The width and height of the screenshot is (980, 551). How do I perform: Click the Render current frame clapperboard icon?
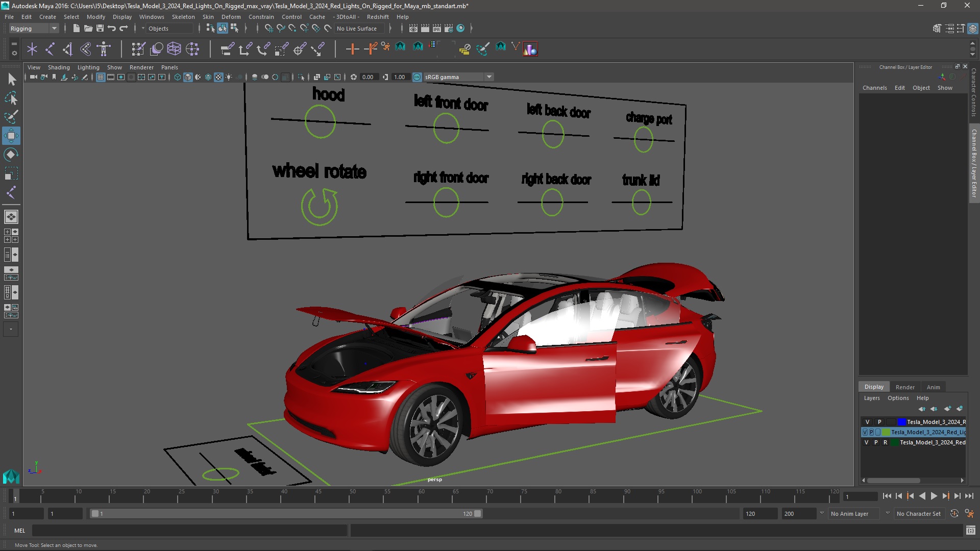coord(425,29)
